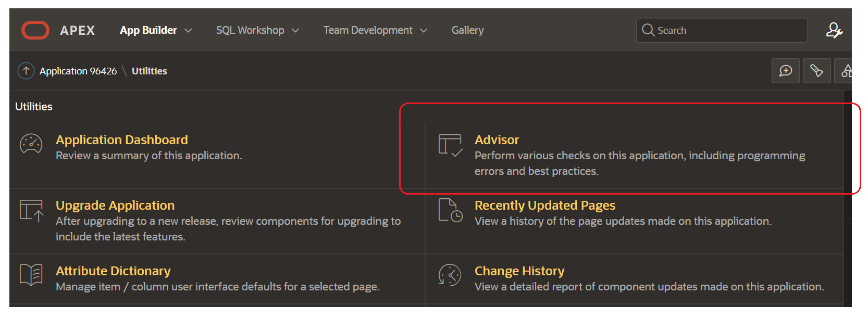Image resolution: width=868 pixels, height=319 pixels.
Task: Click the Attribute Dictionary book icon
Action: (x=31, y=275)
